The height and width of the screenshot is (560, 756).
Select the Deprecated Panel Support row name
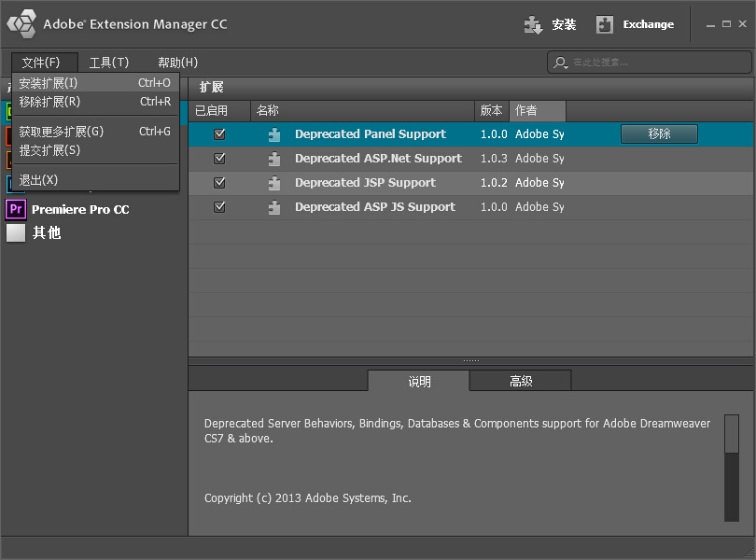coord(371,134)
